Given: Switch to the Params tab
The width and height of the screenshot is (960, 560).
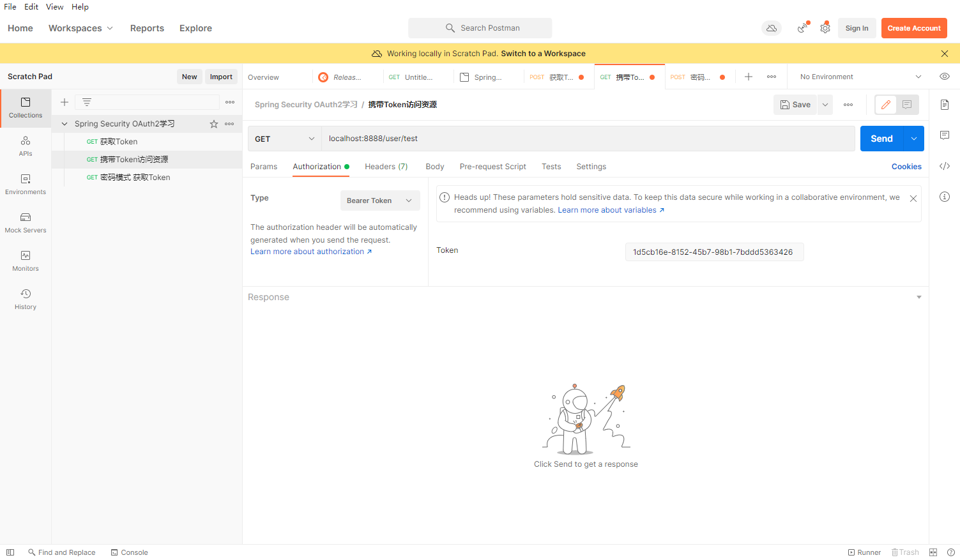Looking at the screenshot, I should (x=264, y=167).
